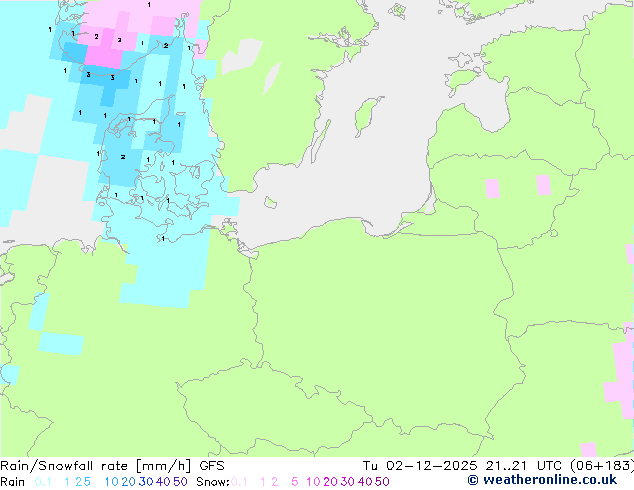Select the Rain legend value 50
The width and height of the screenshot is (634, 490).
coord(180,482)
